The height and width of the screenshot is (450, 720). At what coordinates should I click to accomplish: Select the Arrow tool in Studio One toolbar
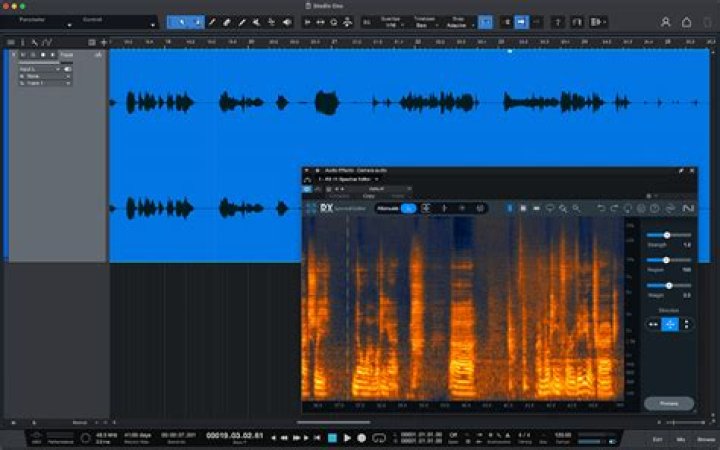[181, 22]
